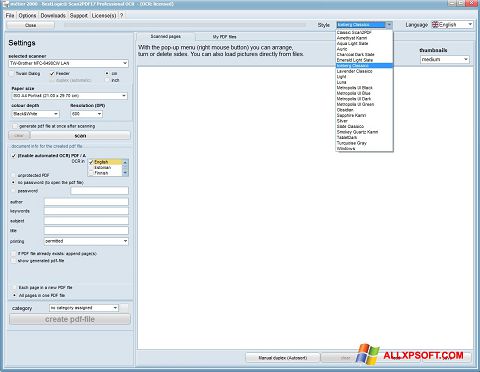The width and height of the screenshot is (480, 372).
Task: Choose Aqua Light Slate style
Action: point(352,44)
